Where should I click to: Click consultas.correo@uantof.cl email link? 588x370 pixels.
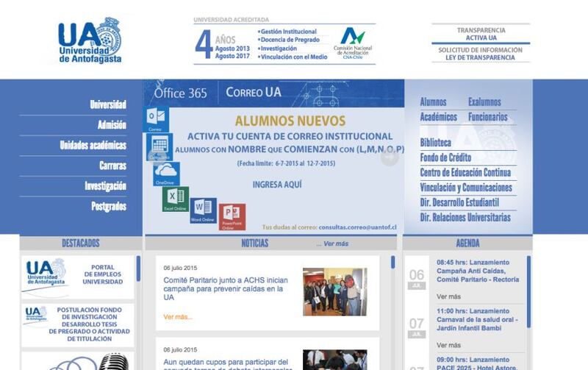coord(357,227)
